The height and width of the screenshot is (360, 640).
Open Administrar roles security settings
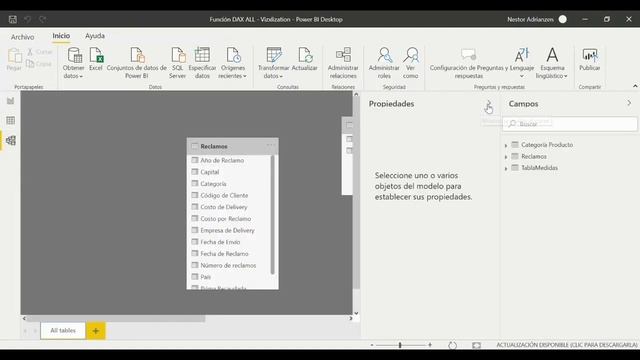(384, 63)
